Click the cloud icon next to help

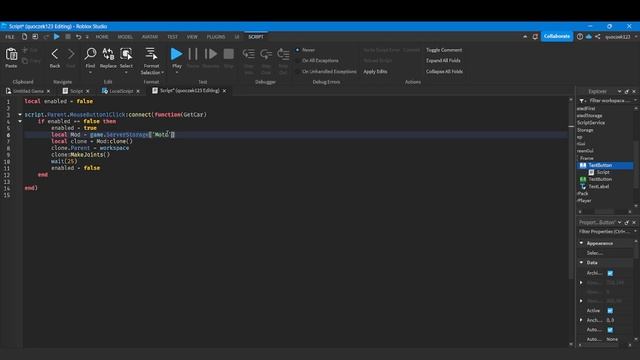[x=589, y=37]
